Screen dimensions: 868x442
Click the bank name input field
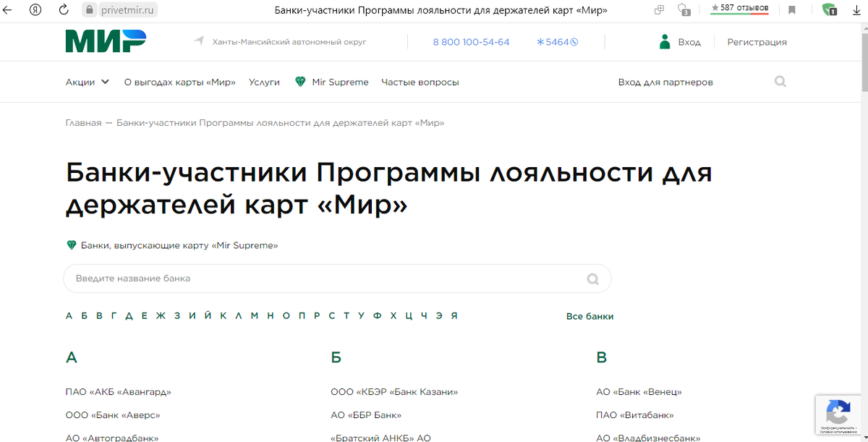(x=289, y=279)
